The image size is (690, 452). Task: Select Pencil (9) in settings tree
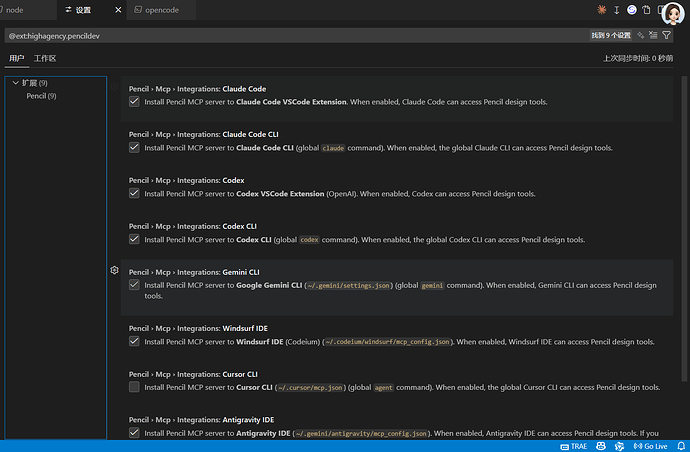(x=41, y=96)
